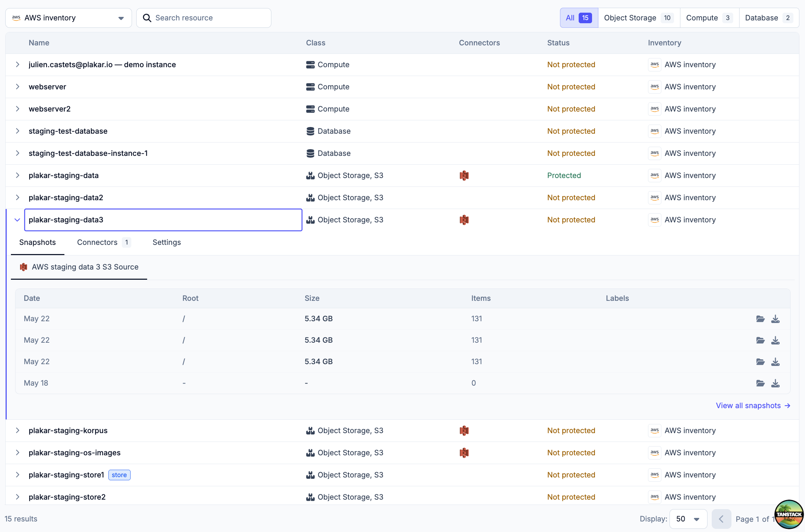Open the Display 50 page size dropdown
Viewport: 805px width, 532px height.
688,519
